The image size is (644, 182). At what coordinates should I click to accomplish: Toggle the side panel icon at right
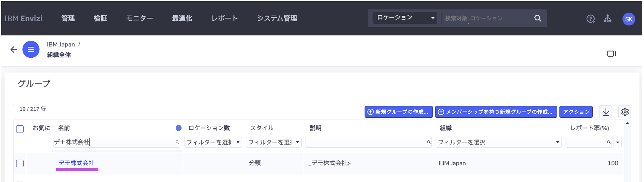[611, 54]
